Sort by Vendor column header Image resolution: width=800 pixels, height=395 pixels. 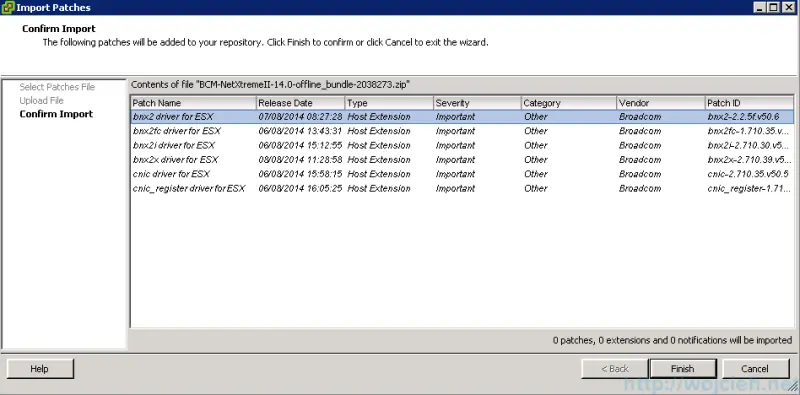(x=661, y=103)
